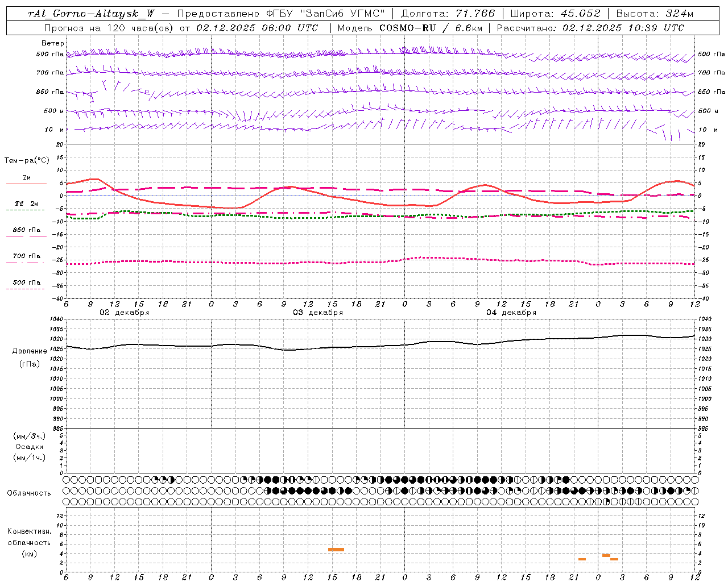Image resolution: width=728 pixels, height=582 pixels.
Task: Click the 700 гПа temperature legend line sample
Action: pos(26,263)
